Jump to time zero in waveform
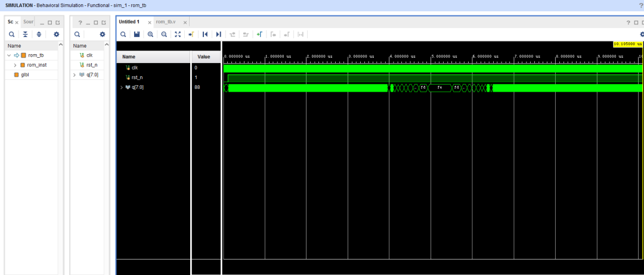 click(x=205, y=35)
